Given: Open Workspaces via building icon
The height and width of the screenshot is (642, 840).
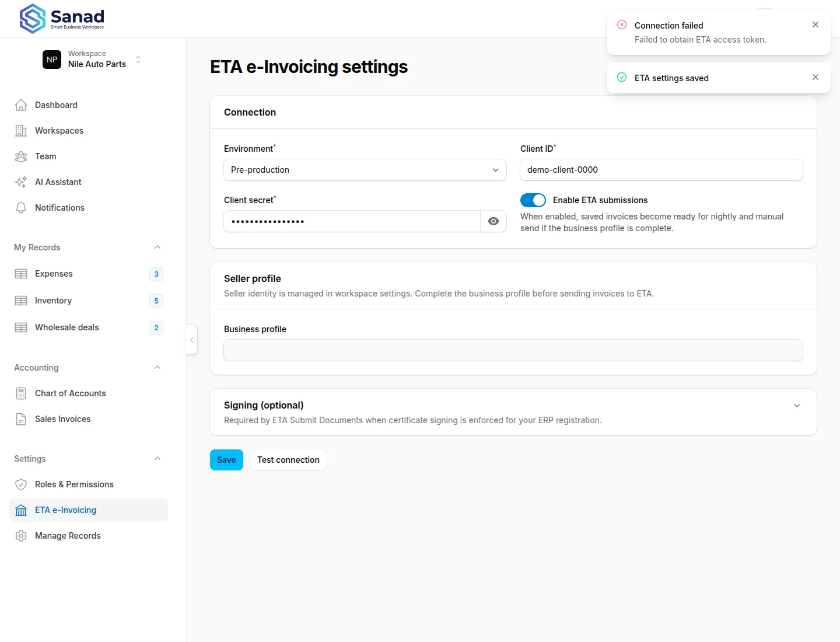Looking at the screenshot, I should [21, 131].
